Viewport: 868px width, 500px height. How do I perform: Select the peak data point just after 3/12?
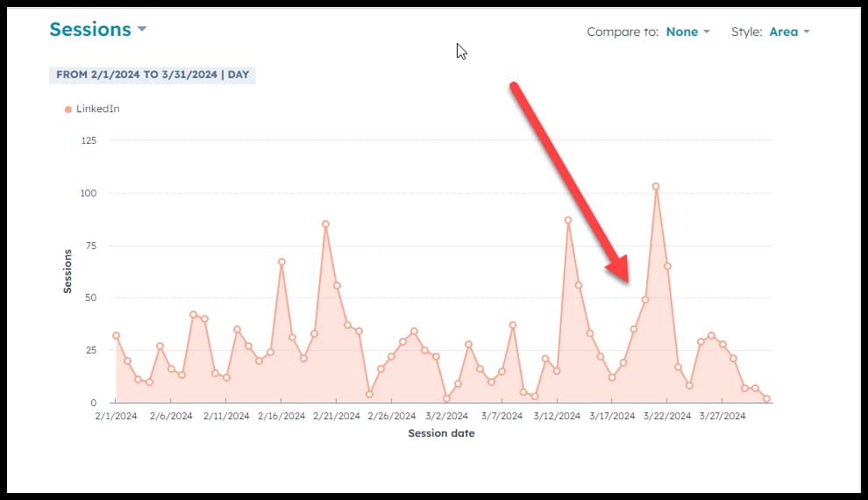point(568,220)
